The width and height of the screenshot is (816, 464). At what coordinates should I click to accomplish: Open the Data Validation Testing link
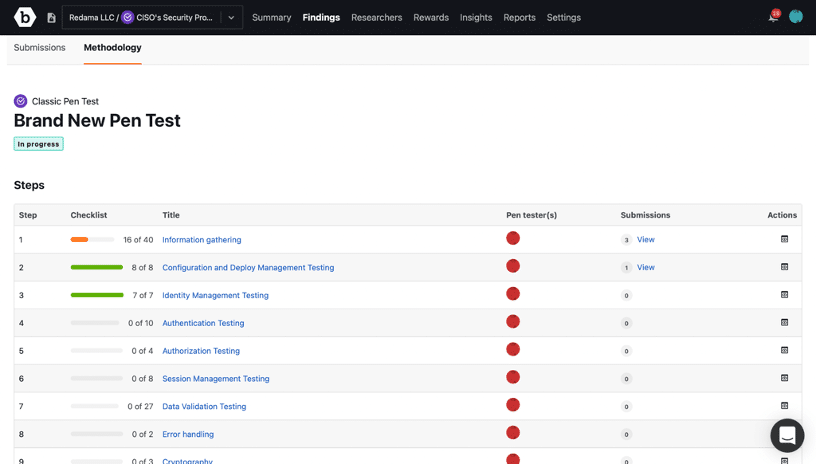pos(204,407)
